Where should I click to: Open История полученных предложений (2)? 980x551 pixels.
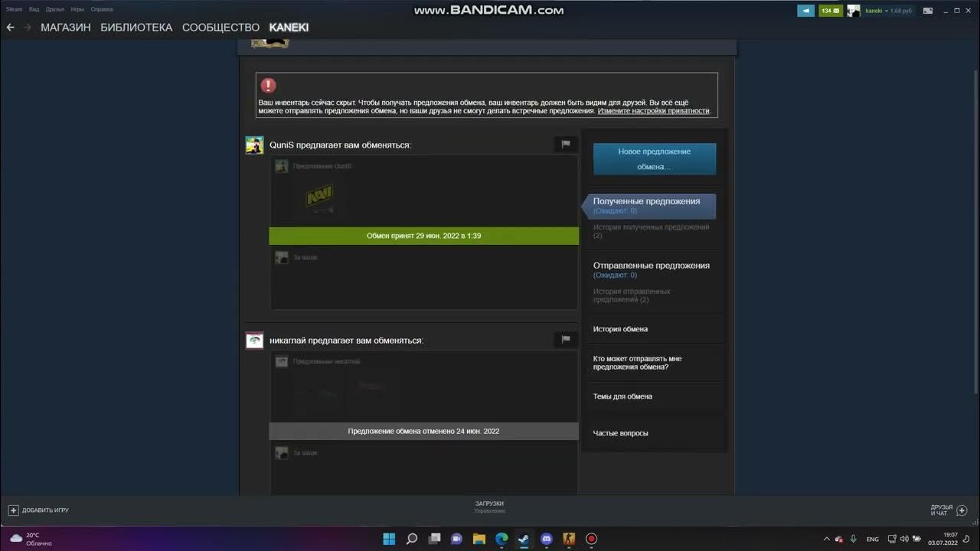pyautogui.click(x=651, y=231)
